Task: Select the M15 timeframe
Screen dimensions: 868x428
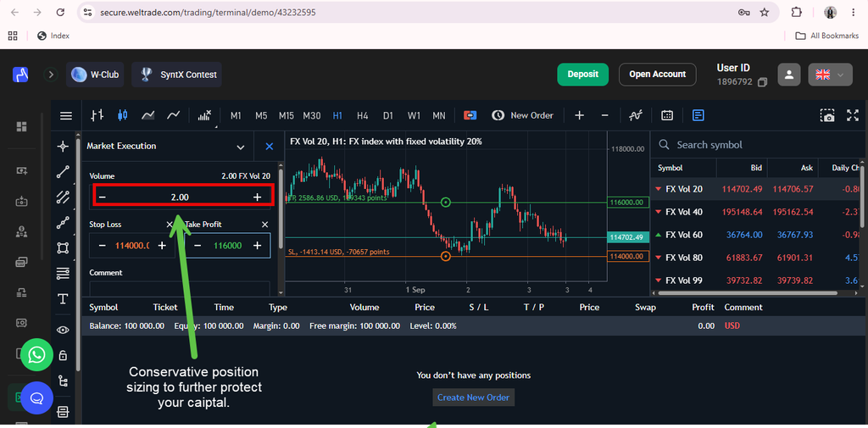Action: (x=287, y=116)
